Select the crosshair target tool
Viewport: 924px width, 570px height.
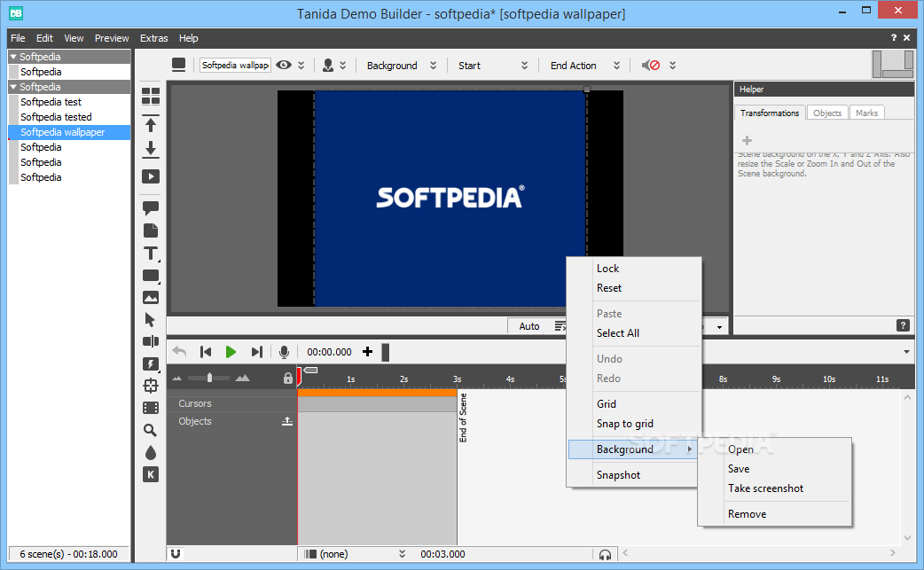pos(151,386)
